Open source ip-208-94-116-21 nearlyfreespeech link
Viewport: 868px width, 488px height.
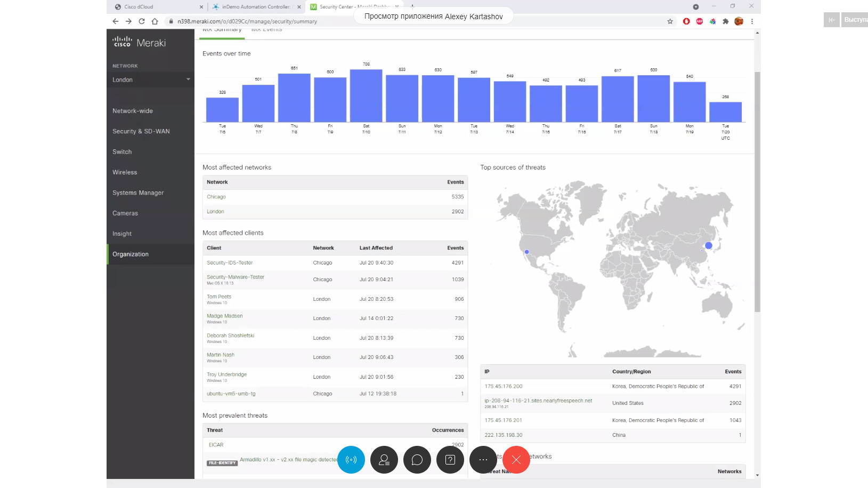pyautogui.click(x=538, y=401)
